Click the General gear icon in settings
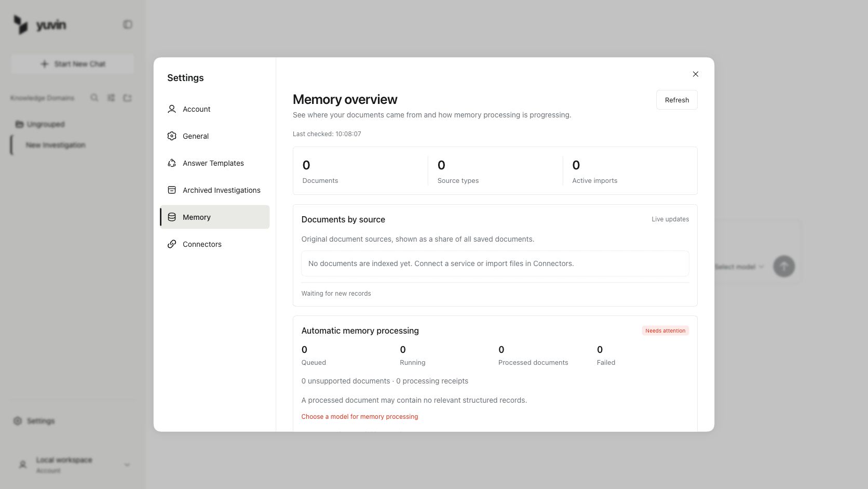Screen dimensions: 868x489 click(x=172, y=136)
